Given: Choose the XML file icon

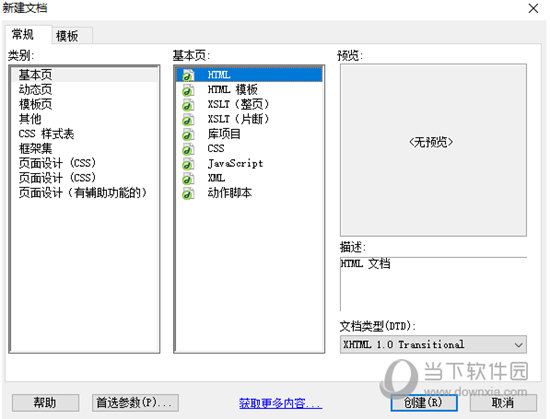Looking at the screenshot, I should coord(188,178).
